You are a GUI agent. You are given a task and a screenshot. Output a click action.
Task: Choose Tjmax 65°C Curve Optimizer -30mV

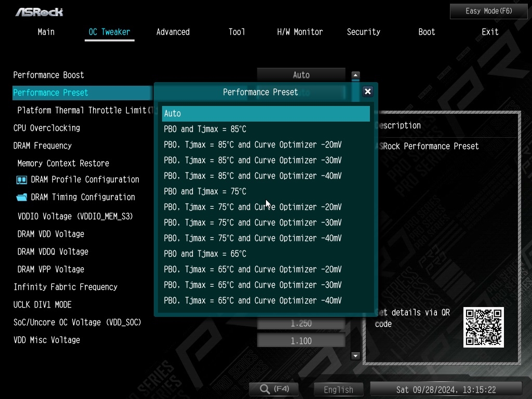(265, 285)
